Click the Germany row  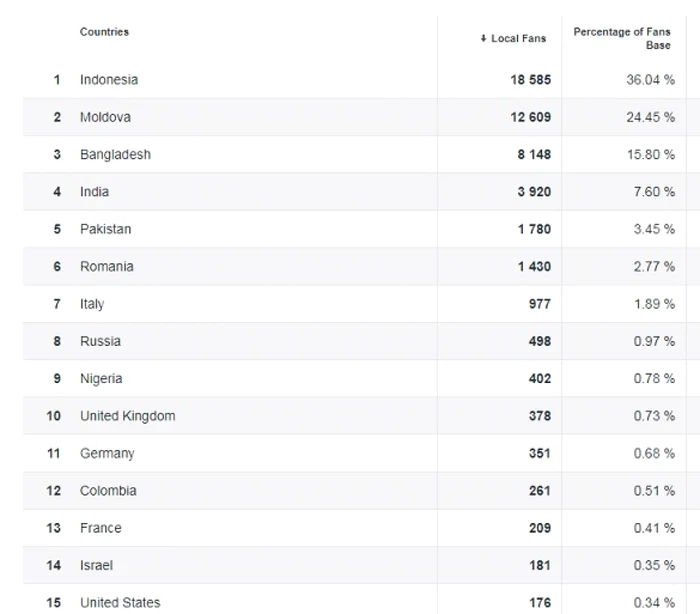click(107, 453)
